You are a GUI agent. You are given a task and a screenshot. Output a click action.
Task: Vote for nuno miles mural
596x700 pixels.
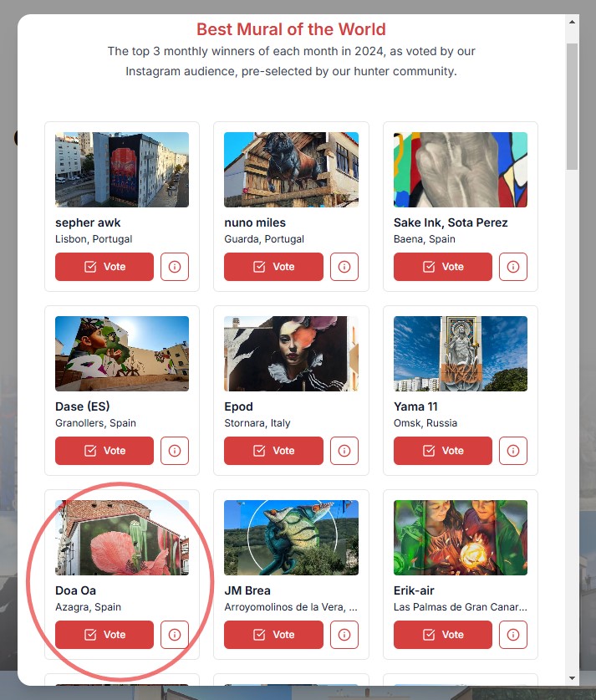[x=273, y=267]
